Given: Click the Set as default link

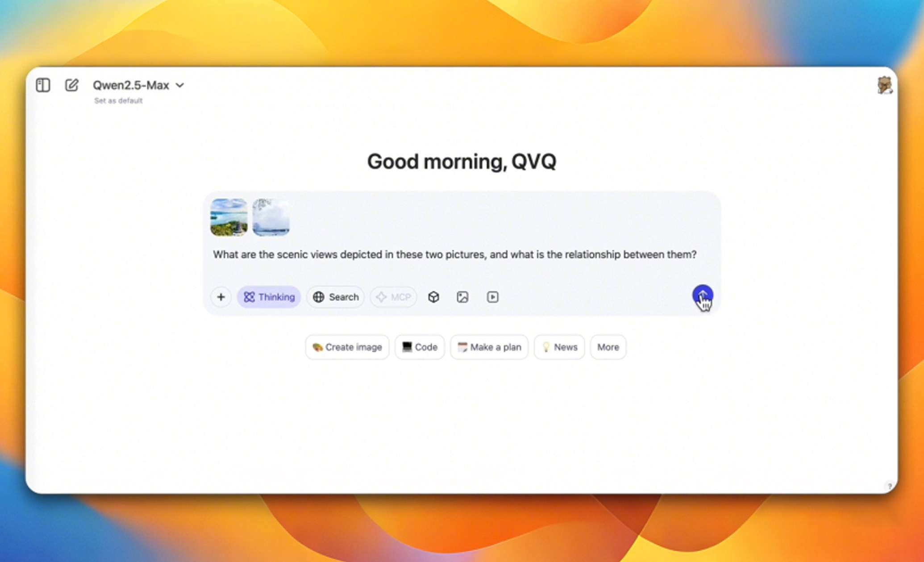Looking at the screenshot, I should [x=118, y=101].
